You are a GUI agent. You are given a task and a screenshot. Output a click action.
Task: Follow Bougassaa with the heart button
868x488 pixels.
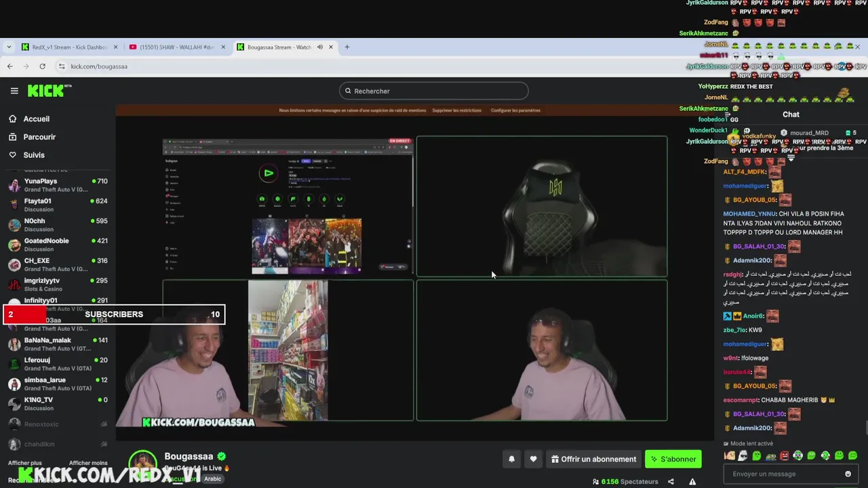pyautogui.click(x=534, y=459)
